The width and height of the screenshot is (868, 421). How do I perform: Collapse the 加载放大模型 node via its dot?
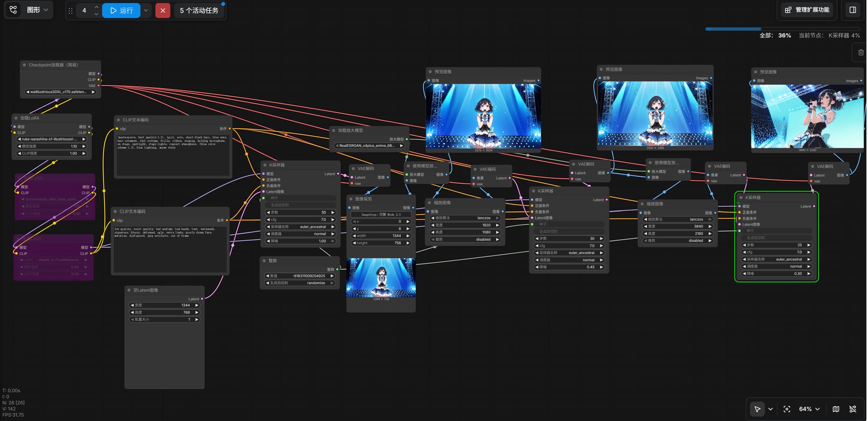(334, 130)
